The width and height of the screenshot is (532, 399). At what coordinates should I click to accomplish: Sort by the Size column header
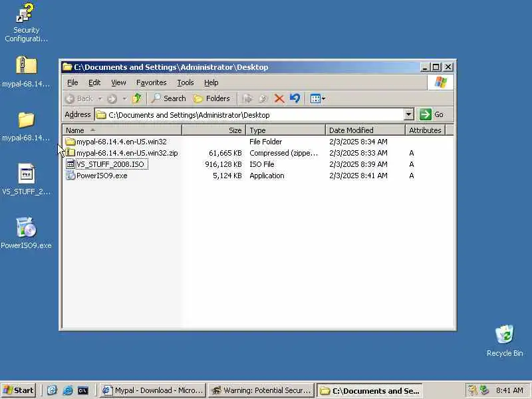pyautogui.click(x=213, y=130)
